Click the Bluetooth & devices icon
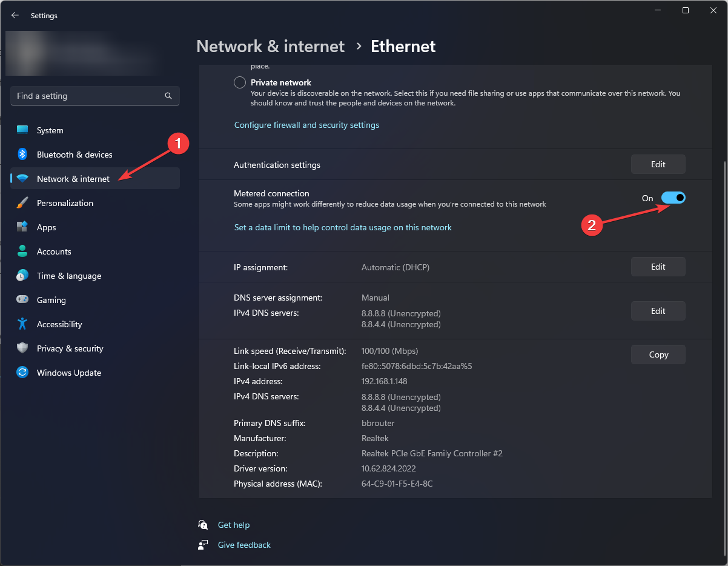Viewport: 728px width, 566px height. 22,155
